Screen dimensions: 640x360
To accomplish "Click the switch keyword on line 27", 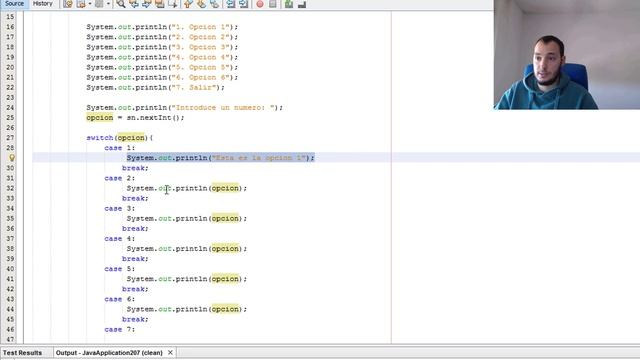I will [x=100, y=138].
